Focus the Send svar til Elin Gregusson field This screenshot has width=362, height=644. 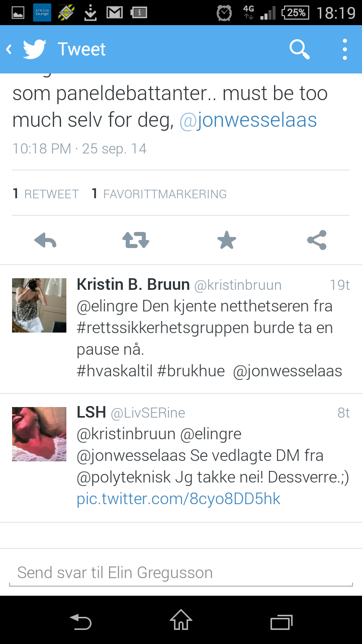point(181,573)
